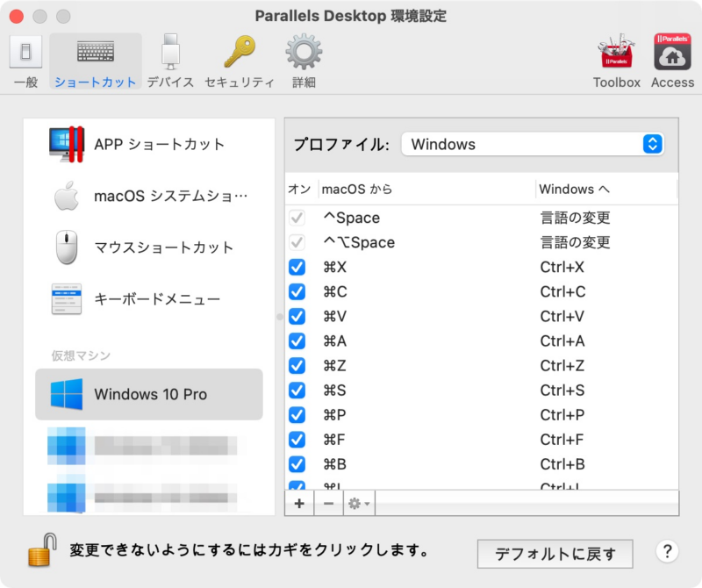Select the Ctrl+X mapping cell

[562, 268]
